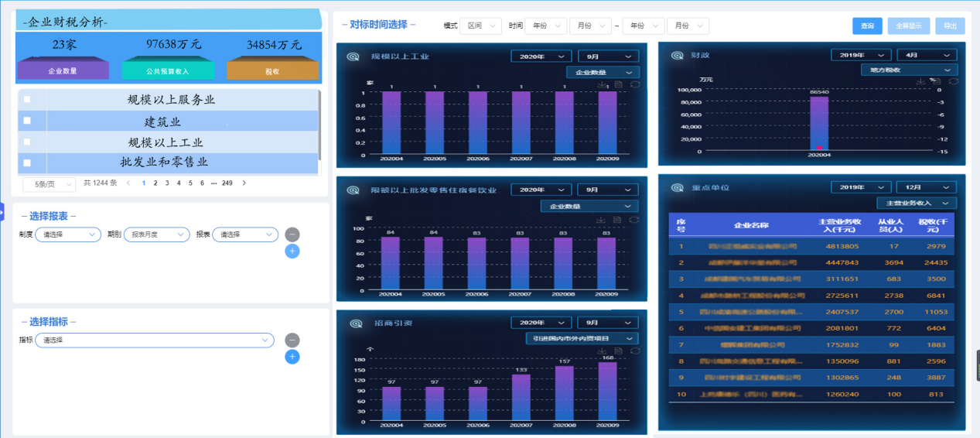Viewport: 980px width, 438px height.
Task: Tick the checkbox for 建筑业
Action: (x=28, y=121)
